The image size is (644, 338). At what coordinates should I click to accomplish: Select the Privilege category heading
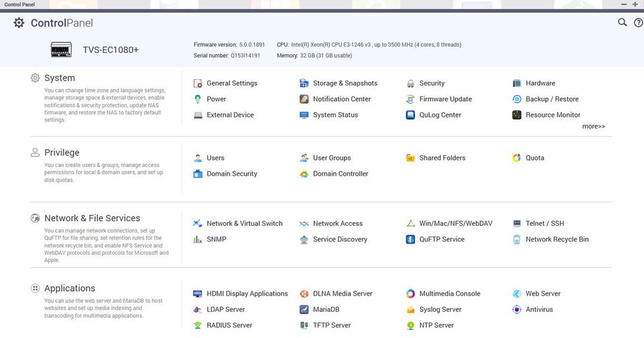61,152
